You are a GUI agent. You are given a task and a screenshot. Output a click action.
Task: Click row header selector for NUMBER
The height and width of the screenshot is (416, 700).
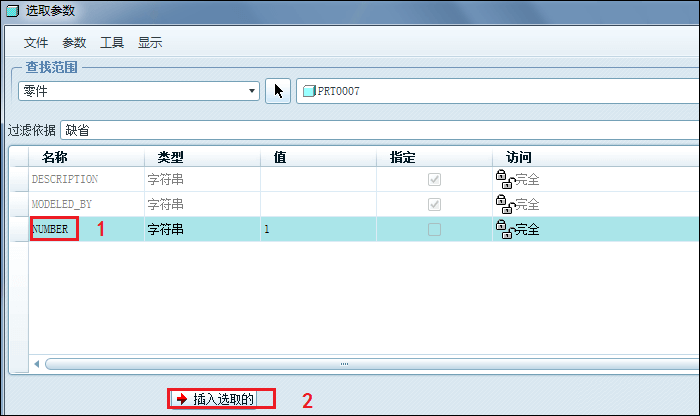[x=20, y=229]
